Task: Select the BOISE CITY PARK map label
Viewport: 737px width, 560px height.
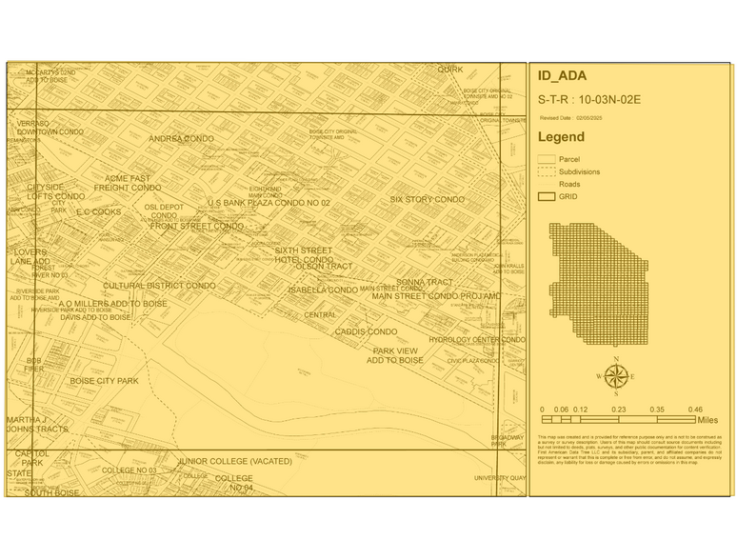Action: [104, 381]
